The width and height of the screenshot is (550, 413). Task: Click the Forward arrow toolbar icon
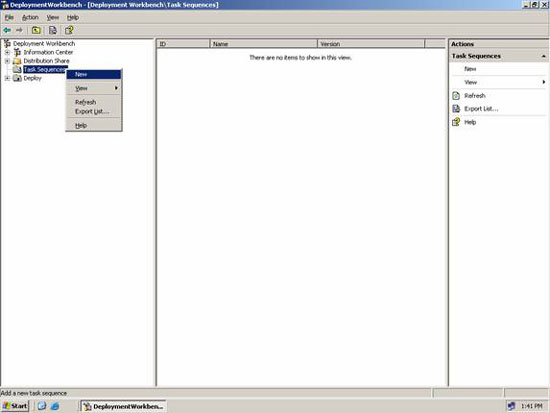(19, 30)
